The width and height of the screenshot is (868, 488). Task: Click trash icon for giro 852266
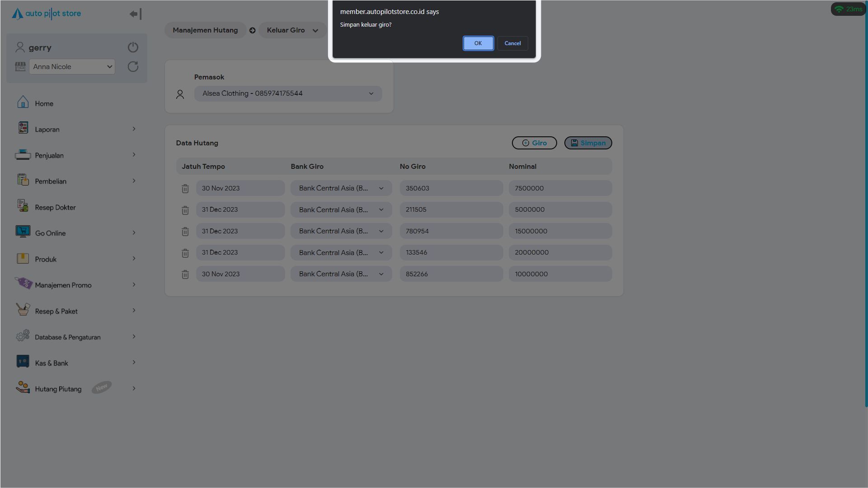(x=185, y=274)
